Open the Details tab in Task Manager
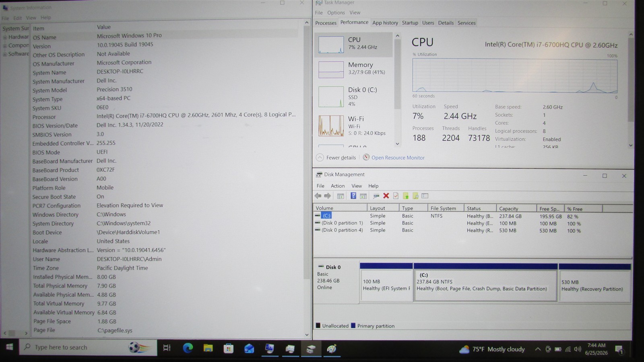 pyautogui.click(x=446, y=23)
